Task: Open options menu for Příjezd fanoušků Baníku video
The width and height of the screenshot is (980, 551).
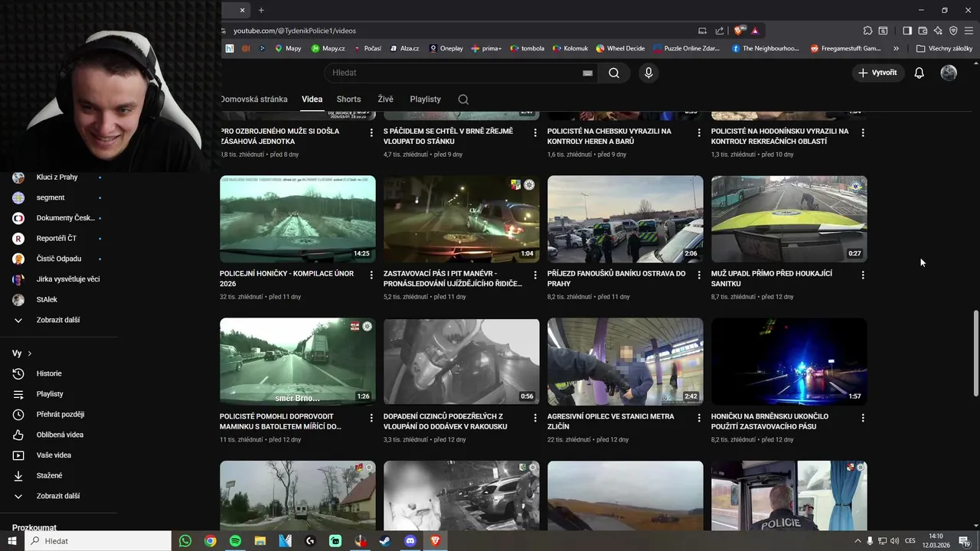Action: 699,275
